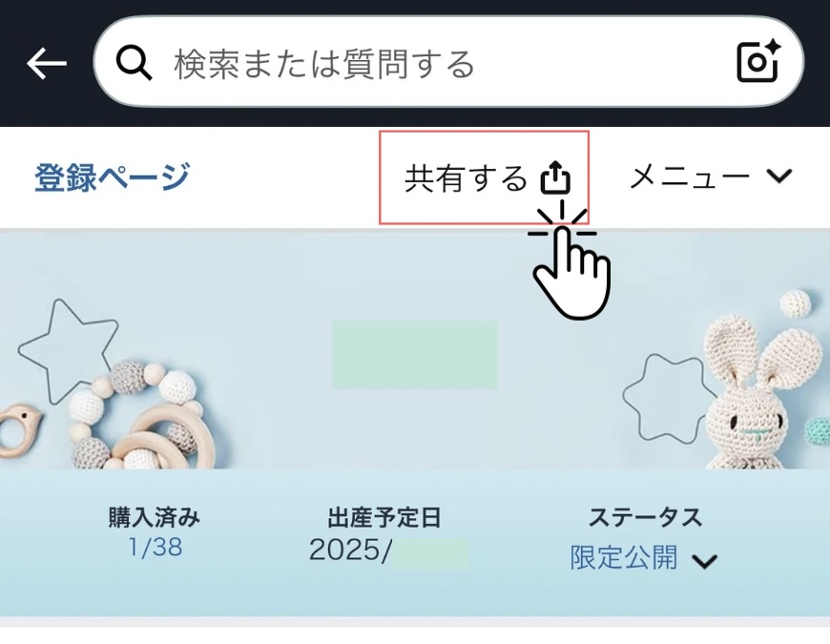The width and height of the screenshot is (830, 644).
Task: Click the ステータス label
Action: (x=645, y=517)
